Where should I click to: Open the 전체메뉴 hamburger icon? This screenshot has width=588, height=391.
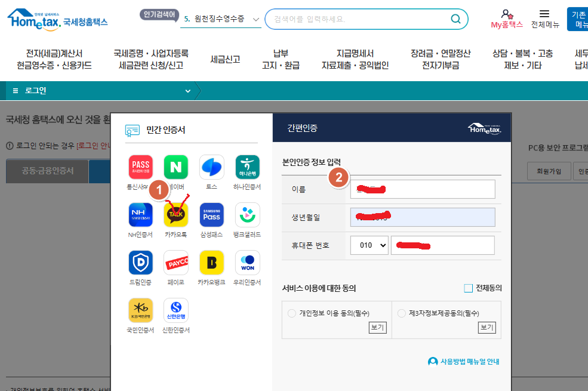544,14
